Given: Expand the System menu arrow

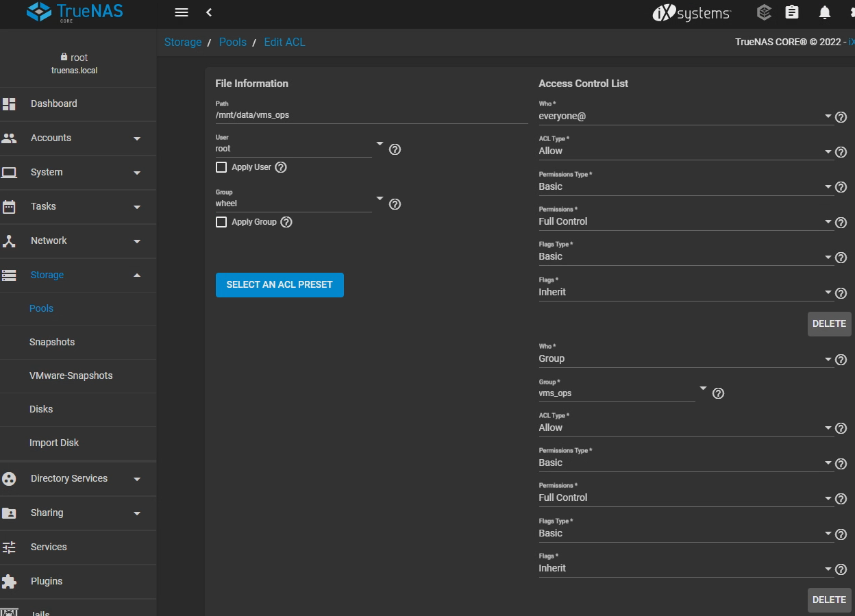Looking at the screenshot, I should click(x=137, y=173).
